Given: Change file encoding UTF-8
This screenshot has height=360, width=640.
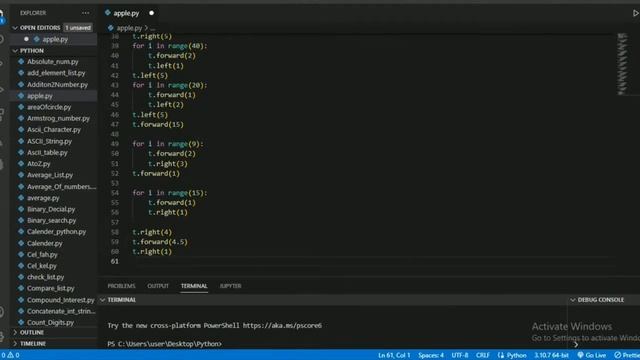Looking at the screenshot, I should 460,355.
